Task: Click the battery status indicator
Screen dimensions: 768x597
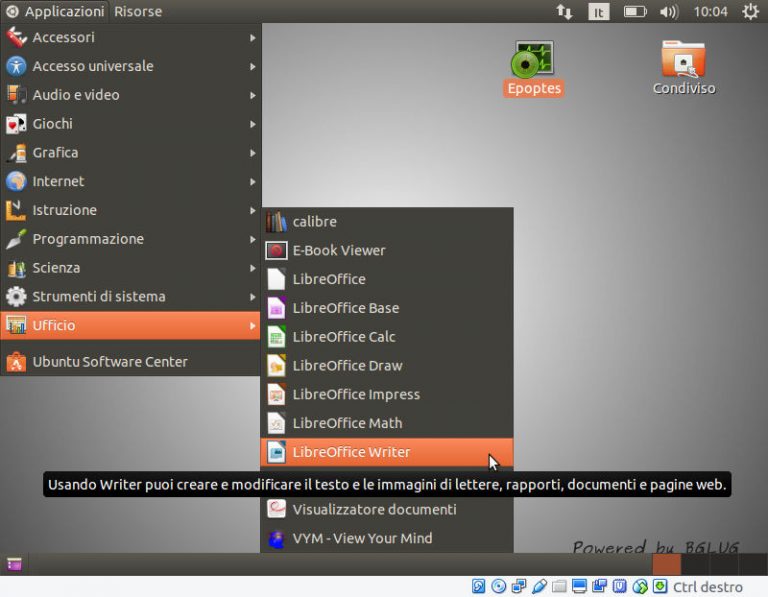Action: (635, 11)
